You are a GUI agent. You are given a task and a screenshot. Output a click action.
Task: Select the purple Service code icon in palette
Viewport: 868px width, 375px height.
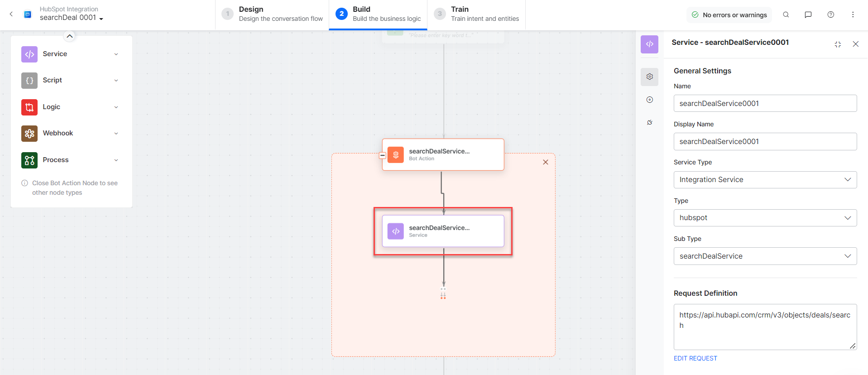coord(29,54)
